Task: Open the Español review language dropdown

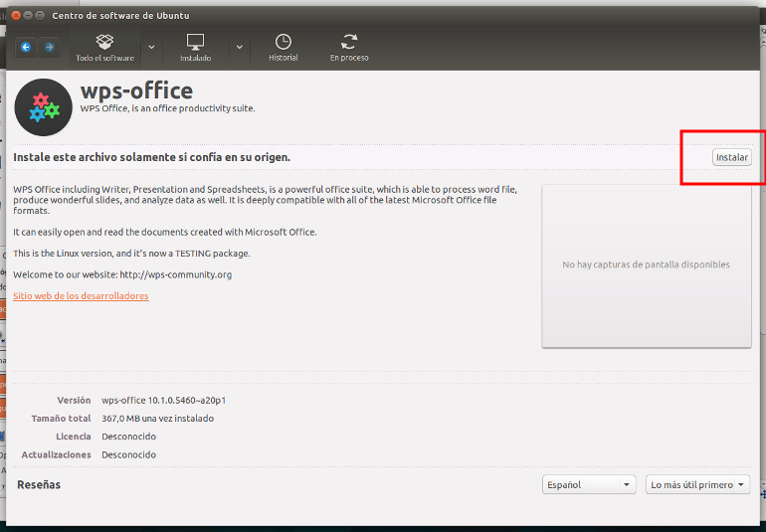Action: pos(589,484)
